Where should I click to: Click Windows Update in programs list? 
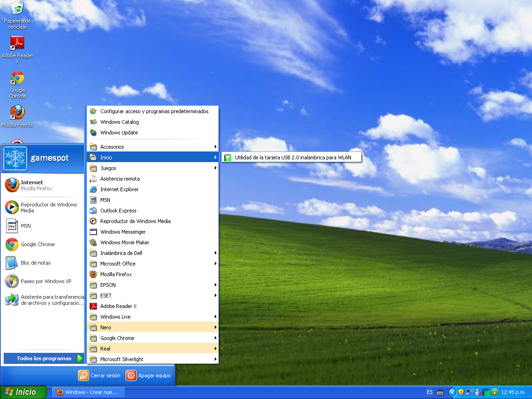click(119, 133)
